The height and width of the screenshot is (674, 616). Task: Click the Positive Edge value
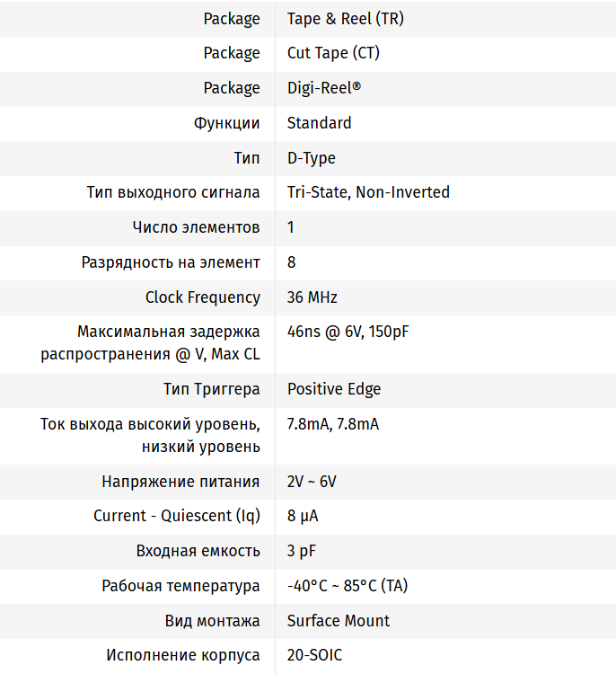pos(334,389)
